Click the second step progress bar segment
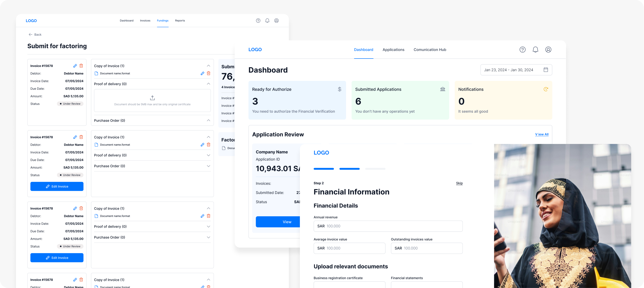The height and width of the screenshot is (288, 644). pyautogui.click(x=349, y=169)
